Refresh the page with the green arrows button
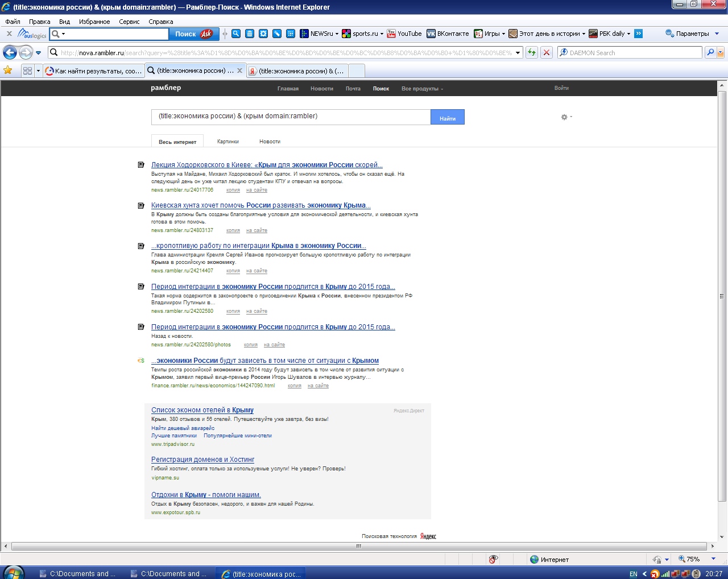Viewport: 728px width, 579px height. pyautogui.click(x=532, y=52)
